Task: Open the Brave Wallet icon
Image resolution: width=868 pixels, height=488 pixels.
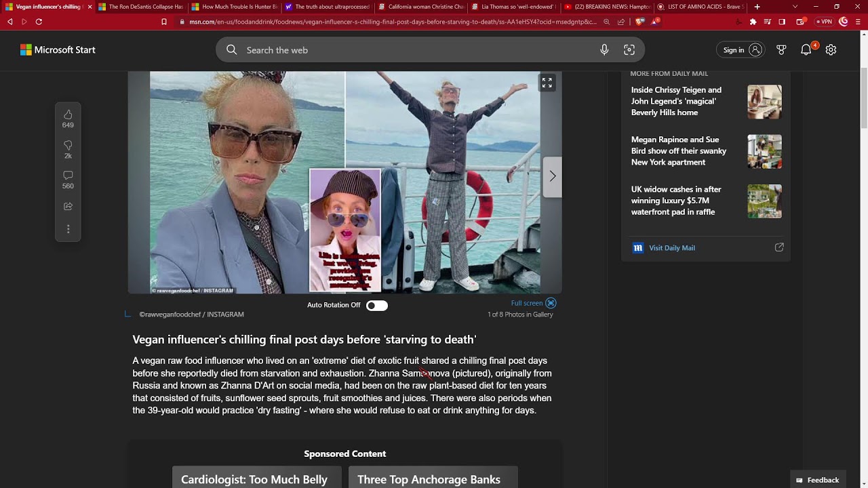Action: 800,22
